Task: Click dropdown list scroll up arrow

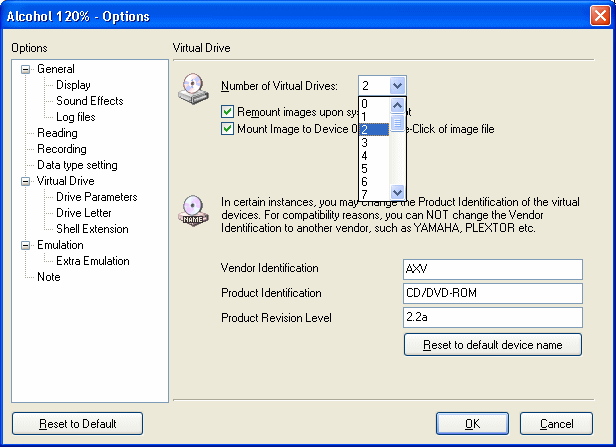Action: coord(398,105)
